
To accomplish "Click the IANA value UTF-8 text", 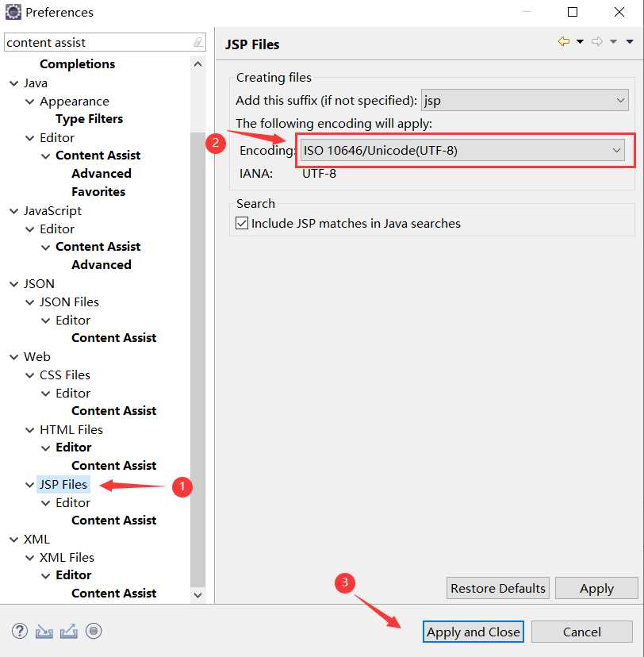I will coord(319,174).
